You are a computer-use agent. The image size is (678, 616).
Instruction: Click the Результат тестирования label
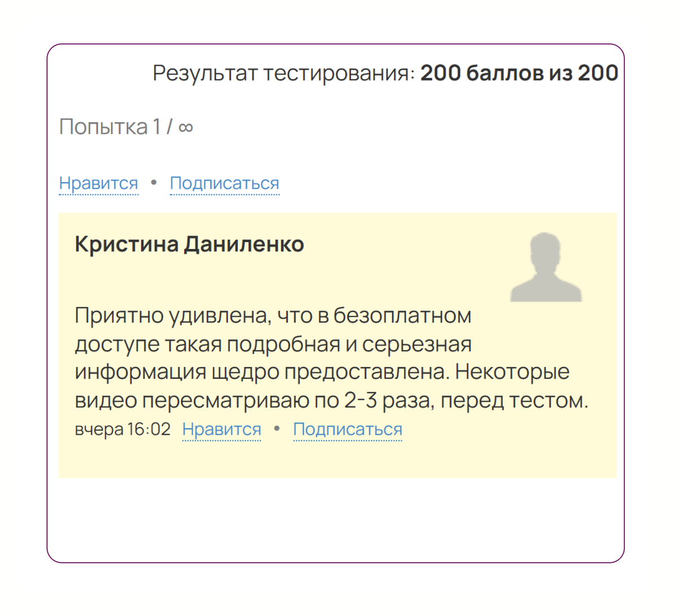click(x=284, y=73)
